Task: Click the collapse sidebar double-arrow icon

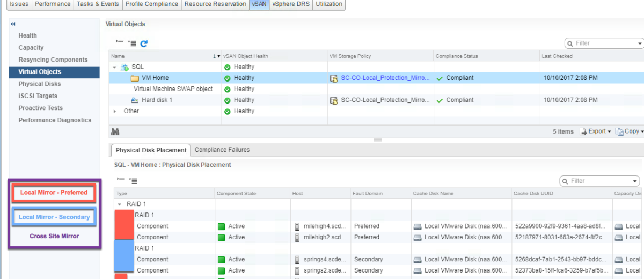Action: [x=13, y=24]
